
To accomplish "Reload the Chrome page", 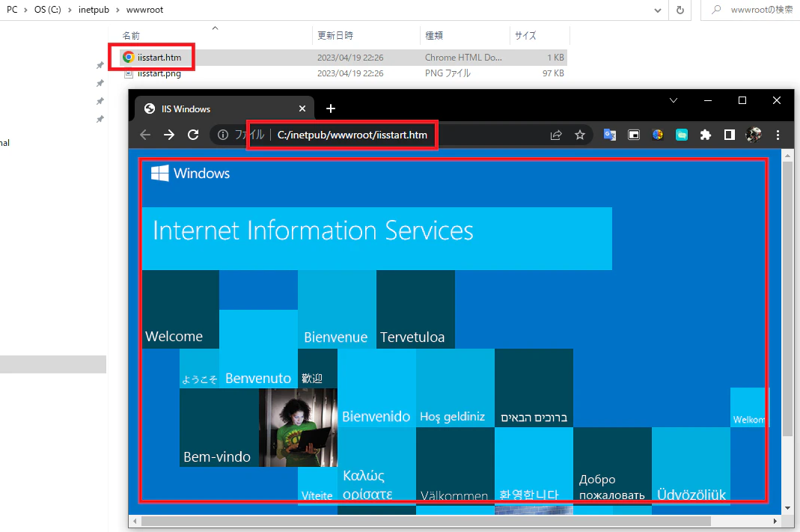I will click(x=193, y=135).
